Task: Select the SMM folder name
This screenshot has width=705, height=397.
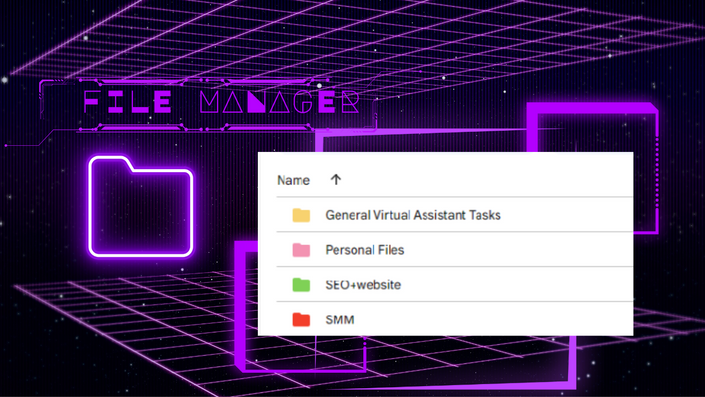Action: (x=339, y=320)
